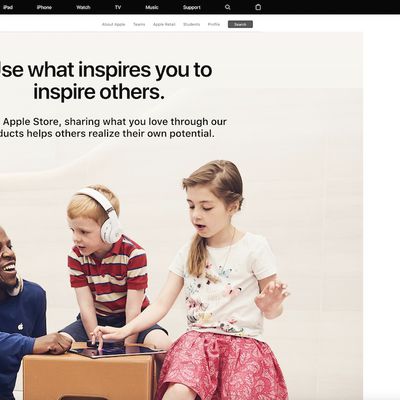Select Watch in the navigation bar

83,7
